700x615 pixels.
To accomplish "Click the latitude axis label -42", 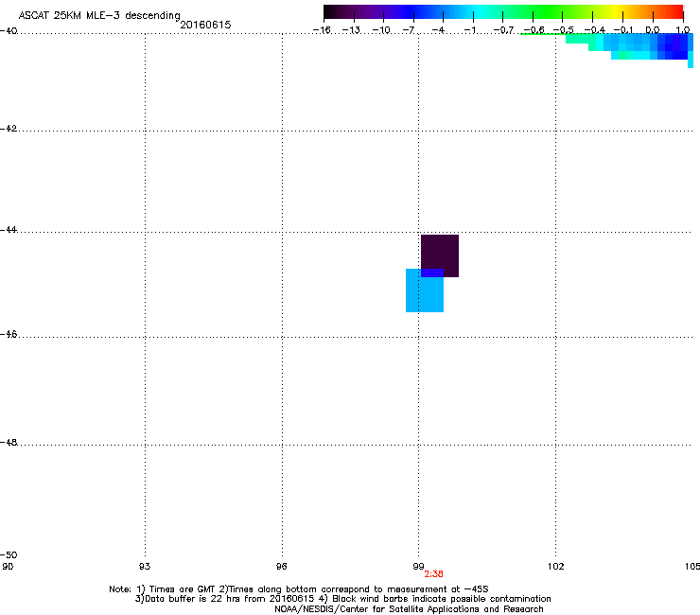I will [x=9, y=128].
